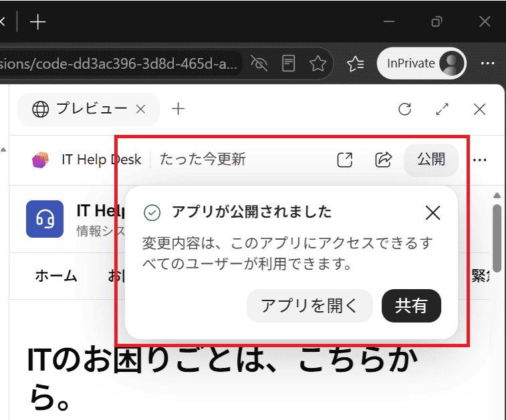Click the アプリを開く button
Viewport: 506px width, 420px height.
(x=309, y=306)
